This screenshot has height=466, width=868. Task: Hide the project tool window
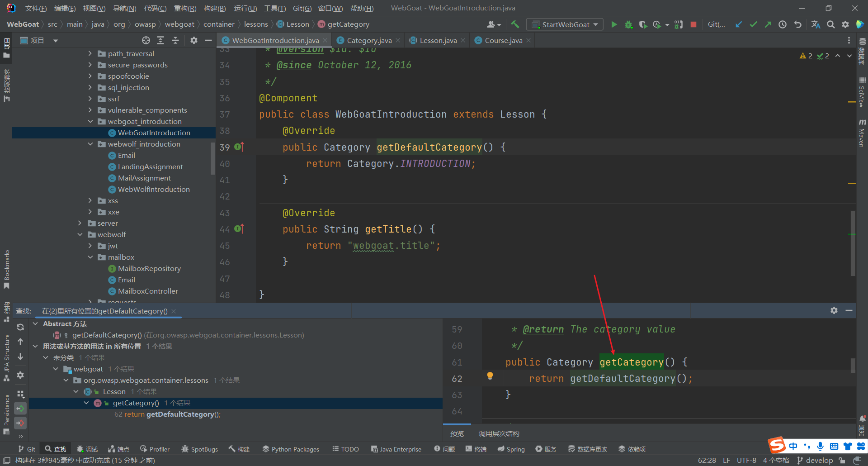(208, 40)
